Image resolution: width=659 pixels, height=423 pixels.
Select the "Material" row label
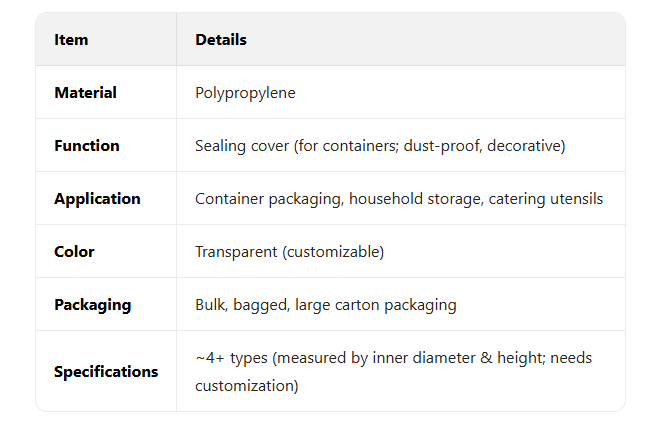click(x=85, y=93)
